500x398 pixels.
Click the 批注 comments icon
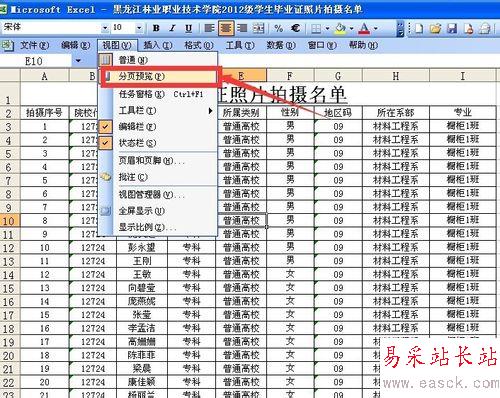tap(106, 177)
